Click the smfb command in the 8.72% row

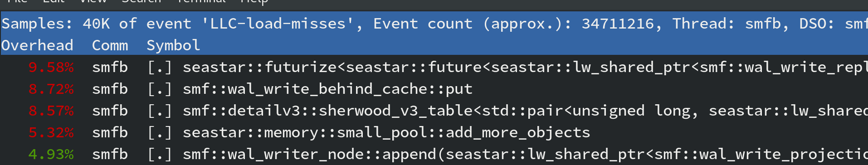tap(110, 89)
